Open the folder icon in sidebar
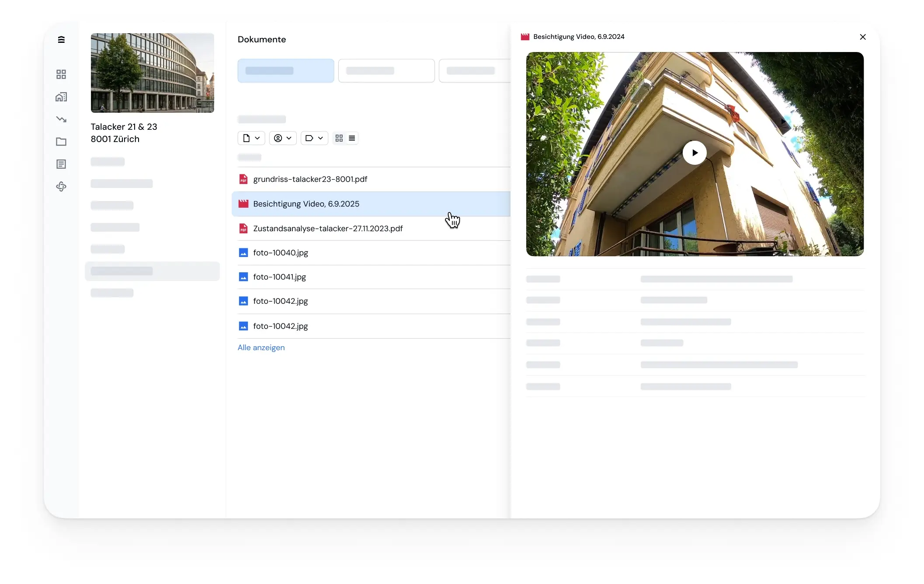 (x=61, y=142)
